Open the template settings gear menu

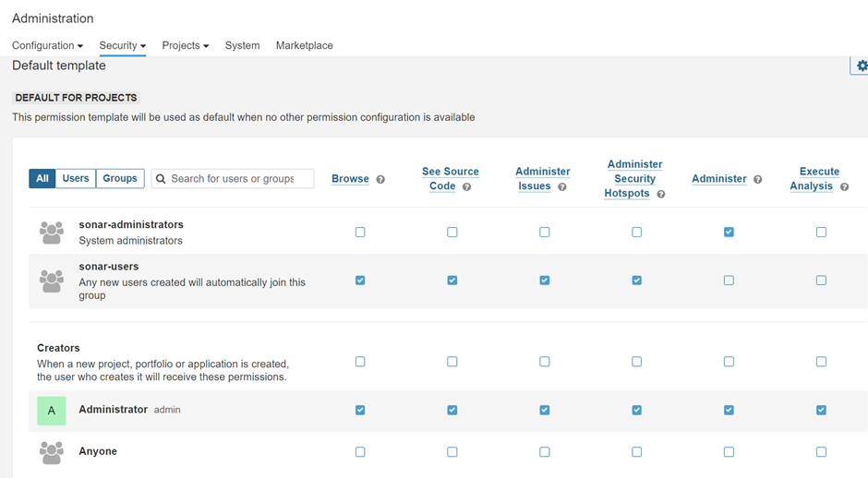click(861, 66)
